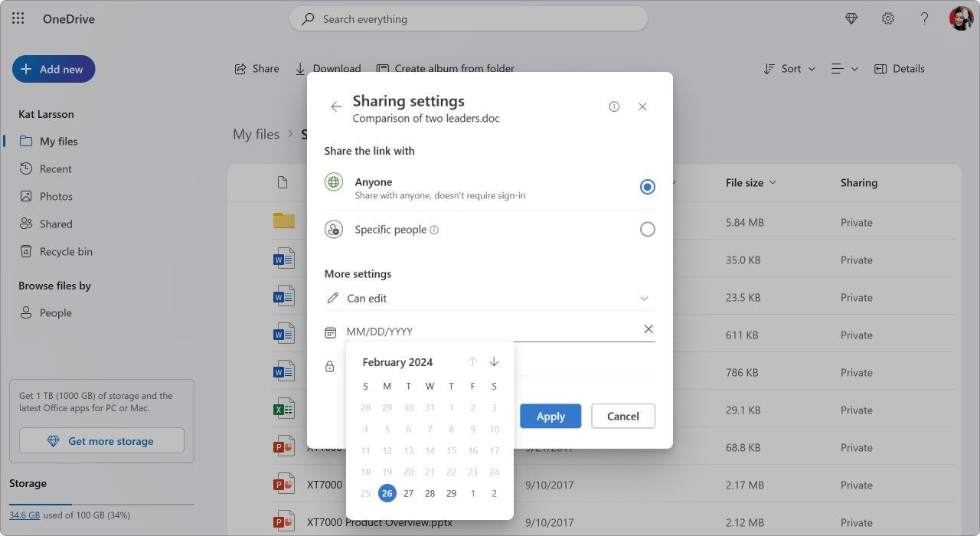Select February 26 in the calendar
Image resolution: width=980 pixels, height=536 pixels.
pyautogui.click(x=387, y=493)
